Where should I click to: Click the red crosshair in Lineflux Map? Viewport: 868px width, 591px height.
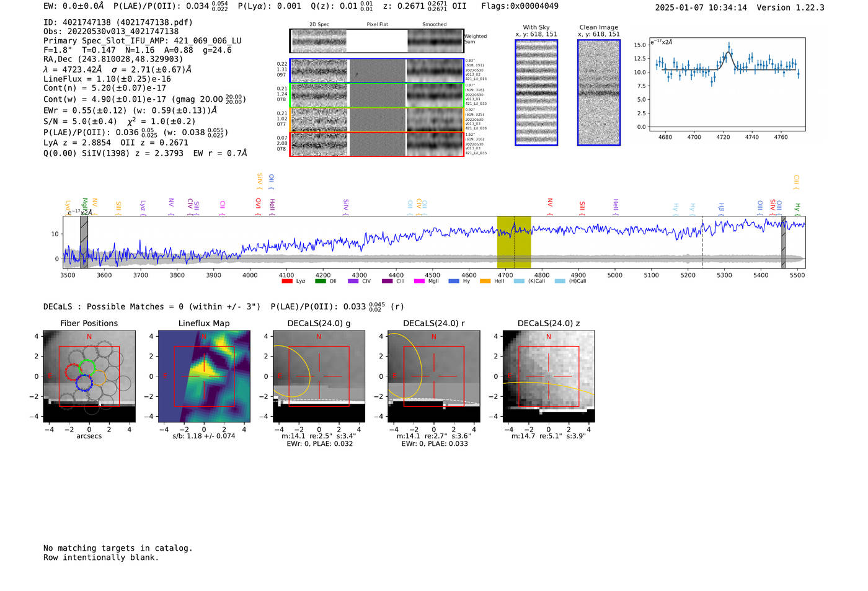(x=204, y=376)
